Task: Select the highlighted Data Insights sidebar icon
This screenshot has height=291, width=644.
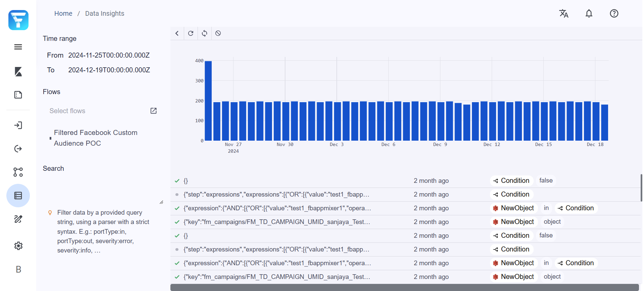Action: [x=18, y=196]
